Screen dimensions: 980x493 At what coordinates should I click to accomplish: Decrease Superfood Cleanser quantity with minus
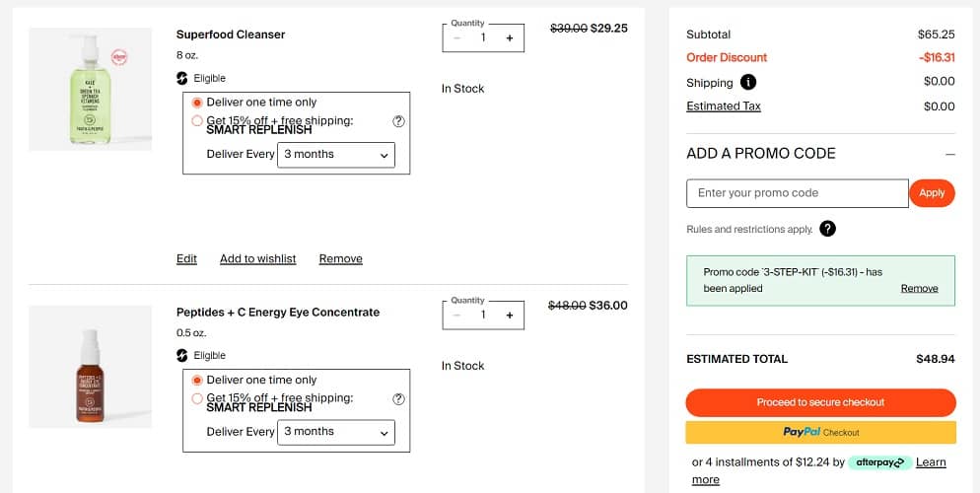pyautogui.click(x=456, y=37)
